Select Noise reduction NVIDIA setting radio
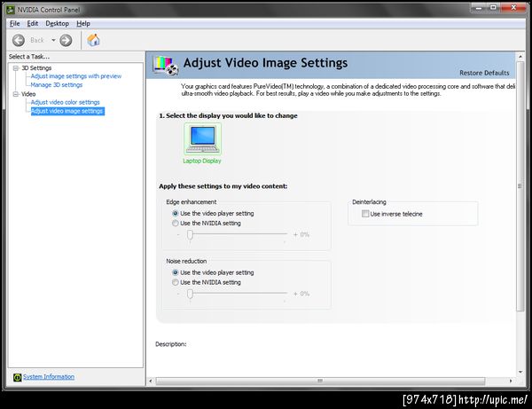This screenshot has height=409, width=532. pos(175,282)
